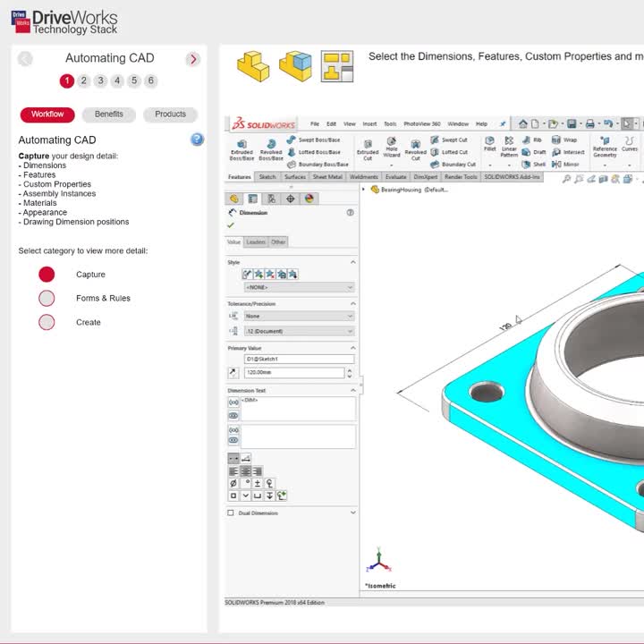Select the Extruded Cut tool
The width and height of the screenshot is (644, 644).
(x=368, y=150)
